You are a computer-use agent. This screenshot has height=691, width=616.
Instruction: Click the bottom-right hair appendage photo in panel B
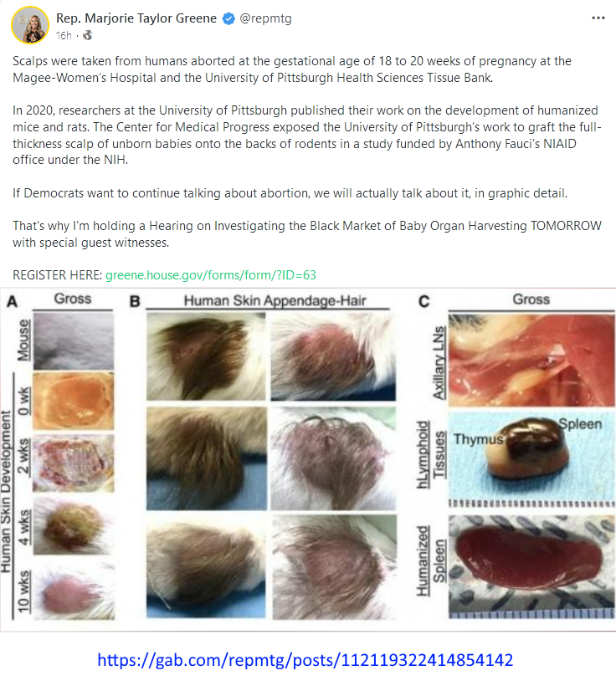(x=334, y=566)
